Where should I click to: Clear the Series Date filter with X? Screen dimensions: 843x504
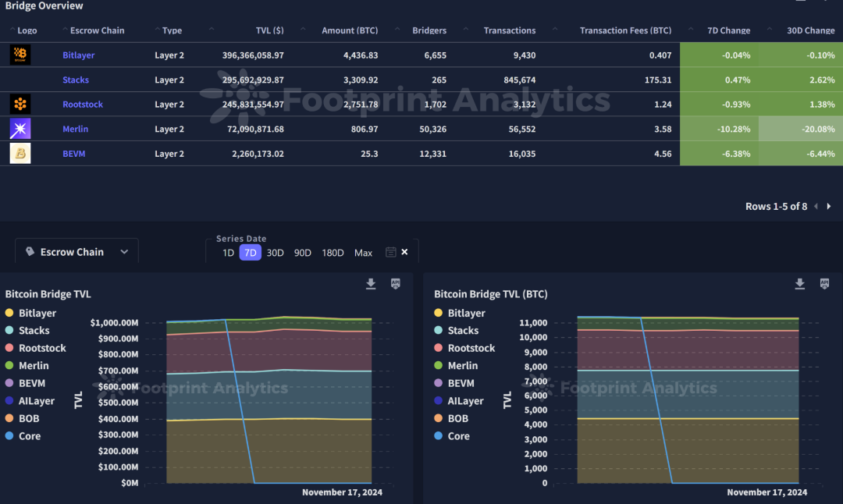pyautogui.click(x=405, y=252)
